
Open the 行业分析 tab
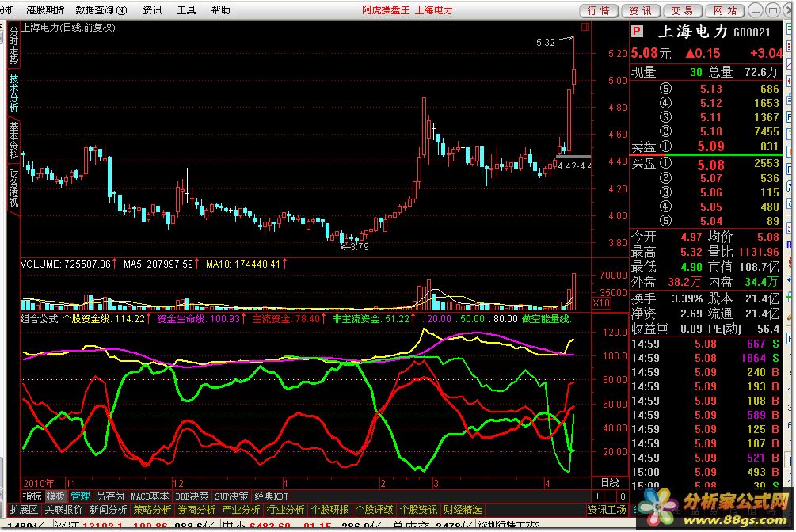coord(285,510)
